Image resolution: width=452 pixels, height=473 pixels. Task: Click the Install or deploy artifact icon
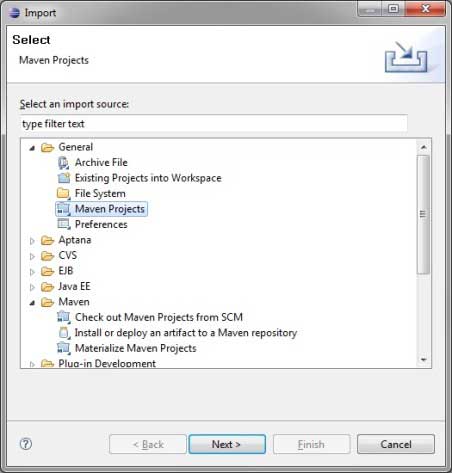coord(64,333)
